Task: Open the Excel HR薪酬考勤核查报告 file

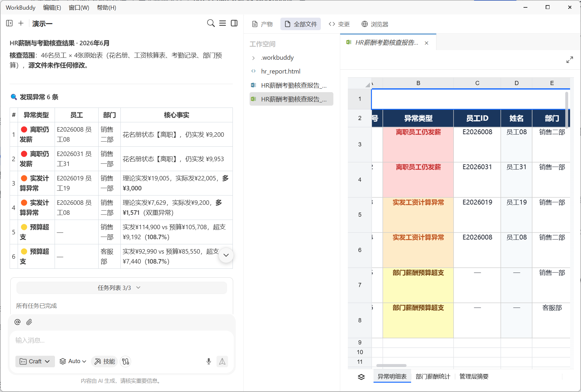Action: click(291, 99)
